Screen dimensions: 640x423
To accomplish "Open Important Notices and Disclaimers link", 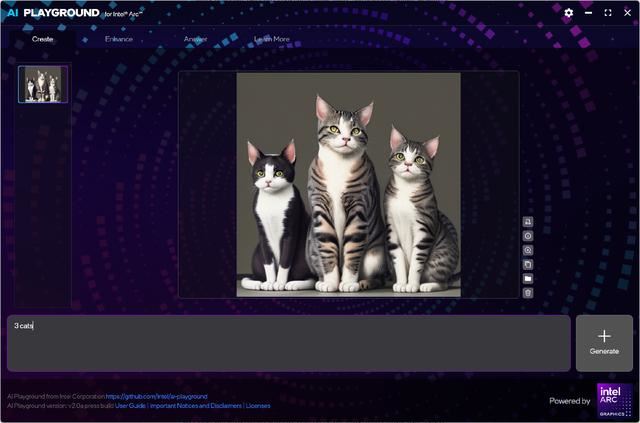I will pyautogui.click(x=196, y=406).
